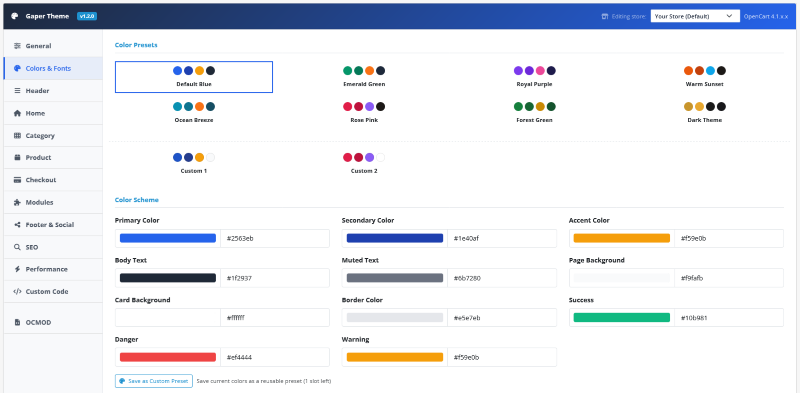Open the Danger color swatch
Screen dimensions: 800x393
point(168,357)
